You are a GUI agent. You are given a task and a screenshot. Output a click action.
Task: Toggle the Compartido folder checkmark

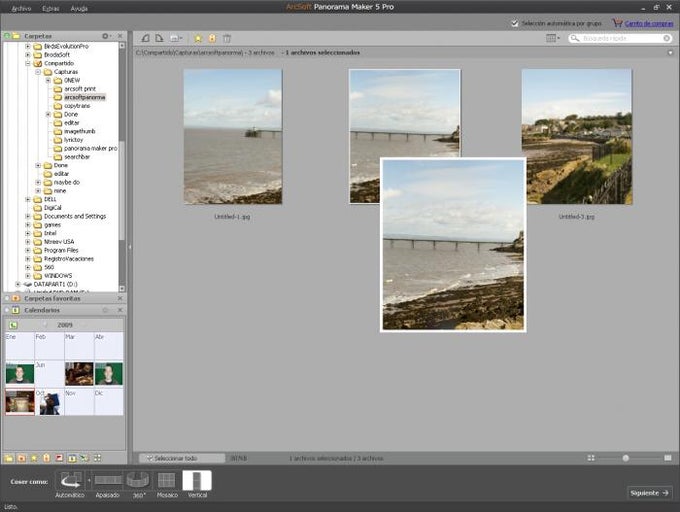tap(38, 63)
